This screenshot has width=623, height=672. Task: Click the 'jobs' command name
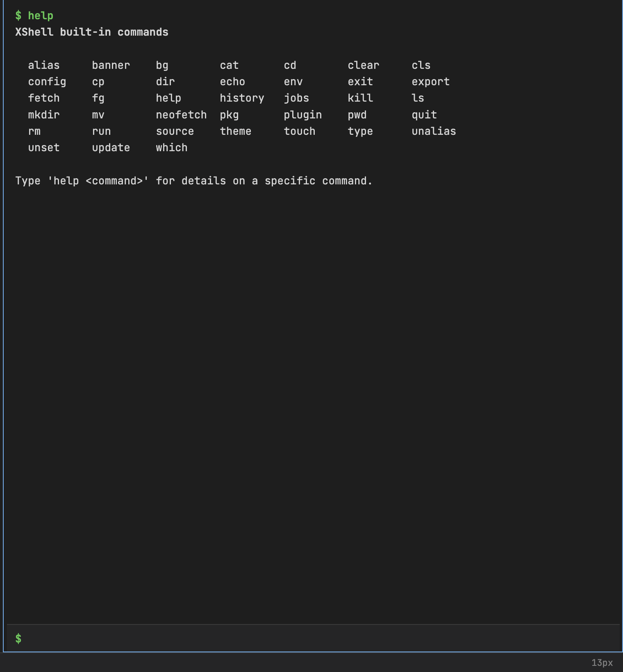point(296,98)
